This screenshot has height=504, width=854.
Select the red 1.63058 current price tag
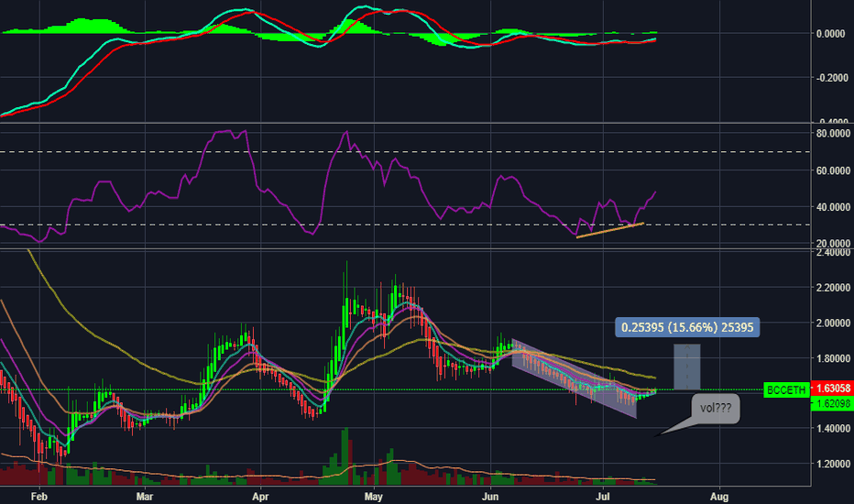832,388
